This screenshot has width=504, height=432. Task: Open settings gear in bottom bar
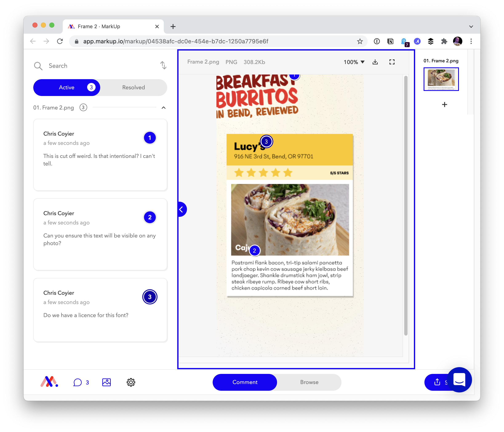pos(131,382)
